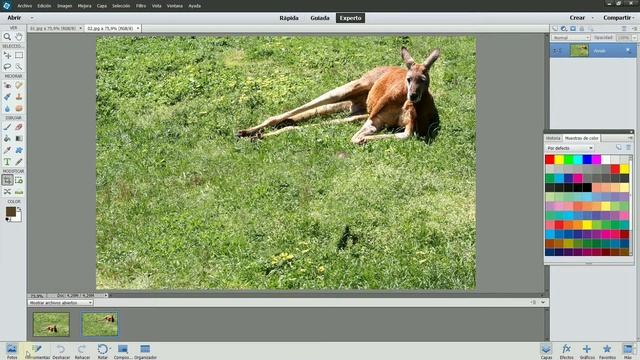The image size is (640, 360).
Task: Expand the Abrir recent files arrow
Action: [32, 18]
